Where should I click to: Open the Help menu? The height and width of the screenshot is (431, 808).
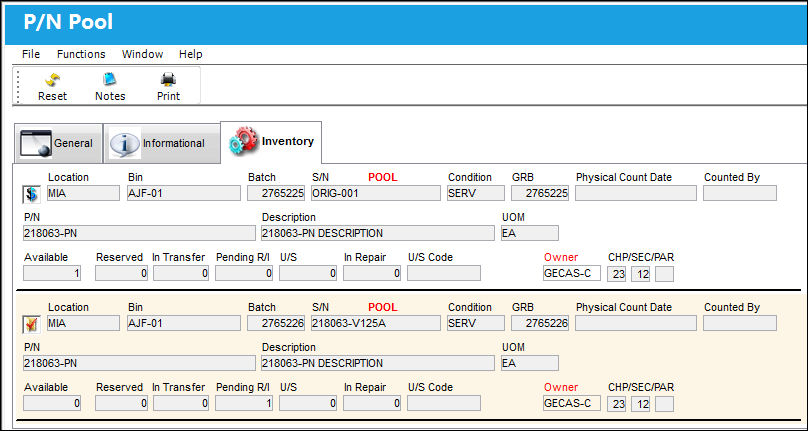coord(191,54)
